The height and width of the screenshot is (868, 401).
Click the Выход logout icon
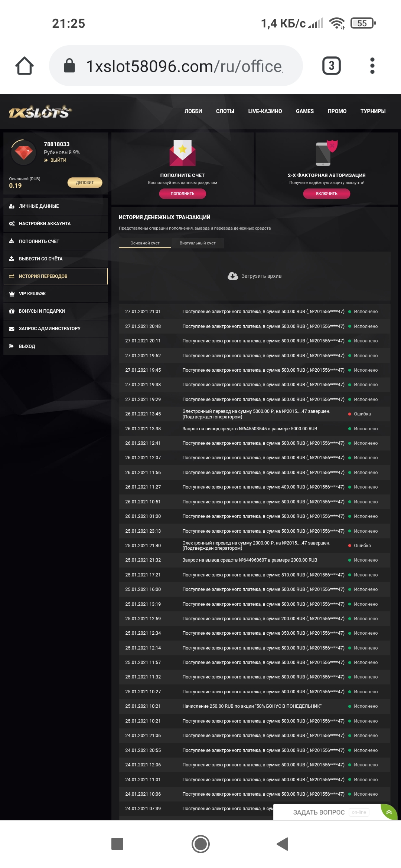(x=12, y=346)
